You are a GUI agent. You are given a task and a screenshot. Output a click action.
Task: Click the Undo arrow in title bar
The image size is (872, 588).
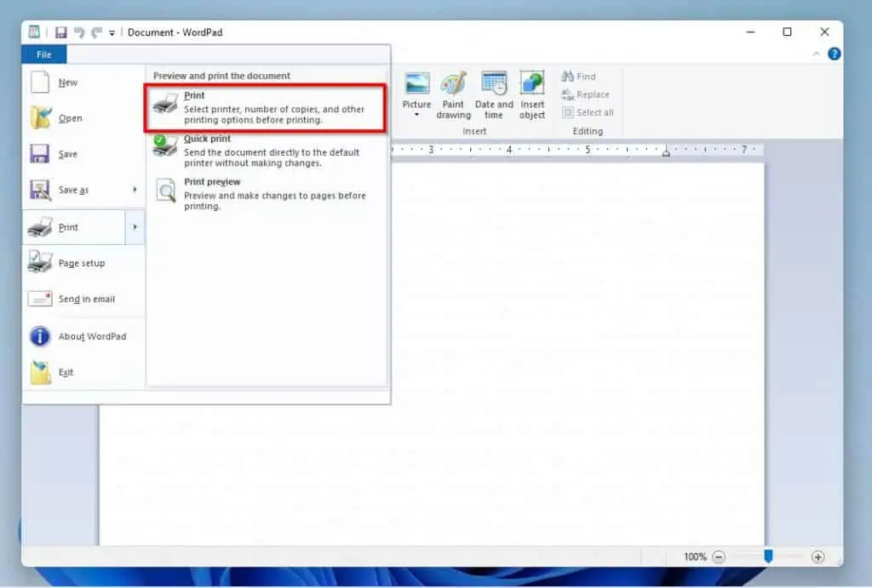[x=79, y=32]
